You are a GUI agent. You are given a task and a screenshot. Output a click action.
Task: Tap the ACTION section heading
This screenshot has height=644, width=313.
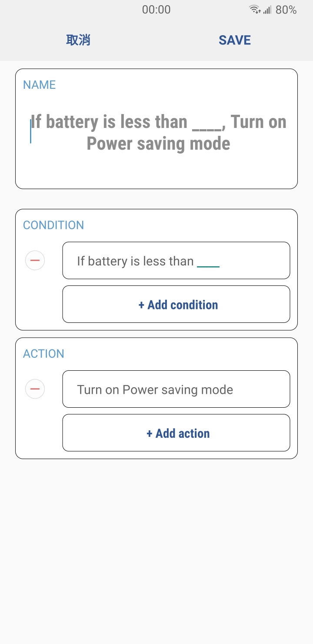coord(43,354)
